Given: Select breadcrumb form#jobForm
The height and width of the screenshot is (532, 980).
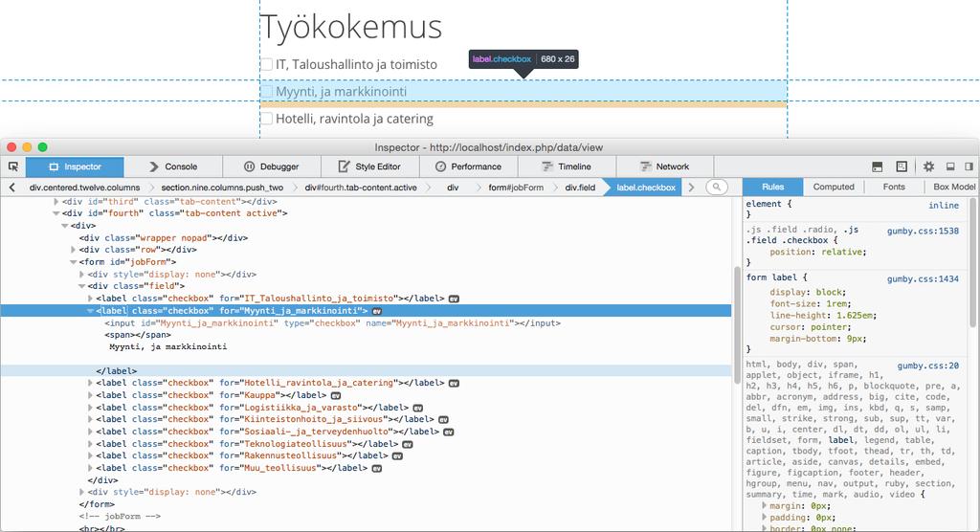Looking at the screenshot, I should (516, 188).
